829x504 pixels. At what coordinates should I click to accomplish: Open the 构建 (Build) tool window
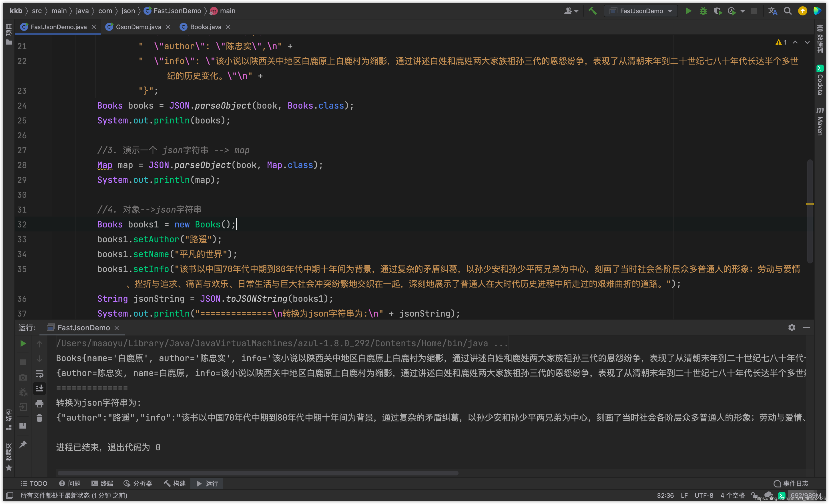coord(175,483)
